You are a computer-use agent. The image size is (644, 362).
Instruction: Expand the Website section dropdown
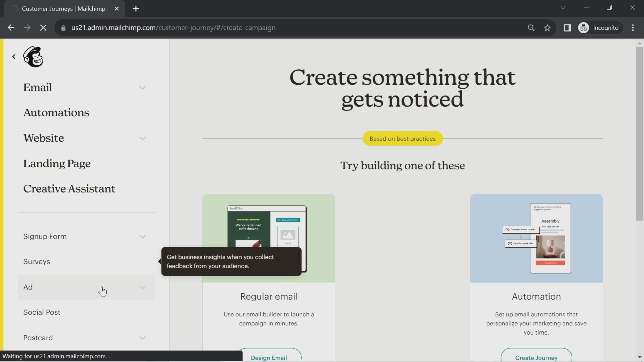(142, 138)
